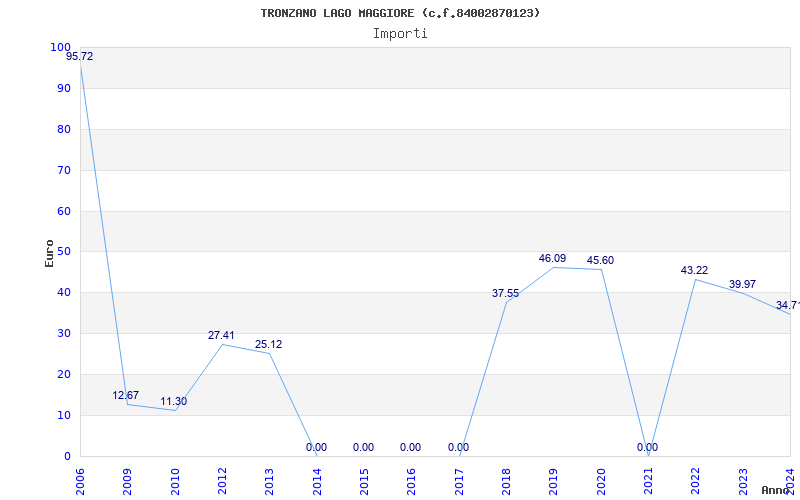800x500 pixels.
Task: Click the 0.00 label above 2017
Action: click(x=458, y=447)
